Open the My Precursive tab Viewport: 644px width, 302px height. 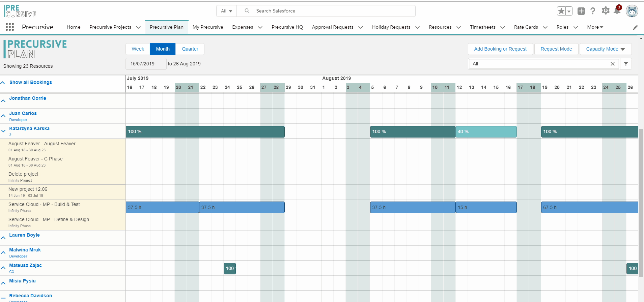click(x=208, y=27)
